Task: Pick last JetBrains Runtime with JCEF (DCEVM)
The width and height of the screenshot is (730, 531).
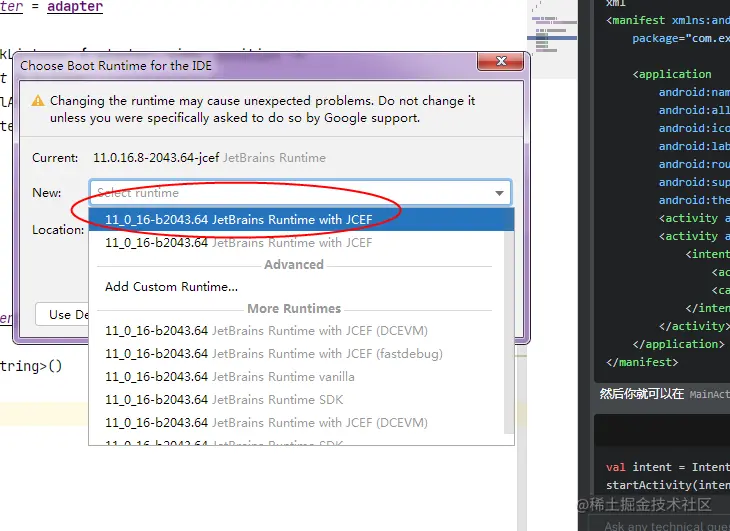Action: coord(297,423)
